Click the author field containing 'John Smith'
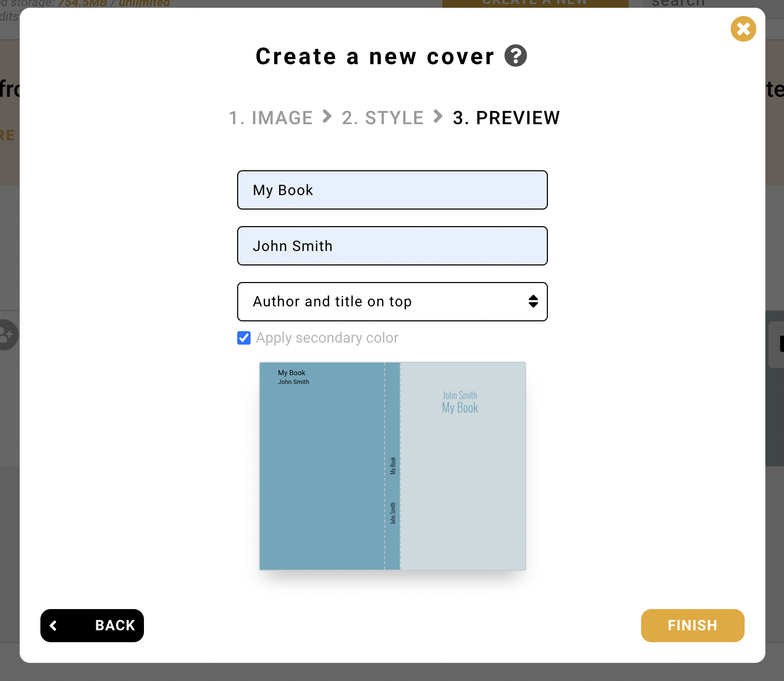The image size is (784, 681). click(392, 246)
